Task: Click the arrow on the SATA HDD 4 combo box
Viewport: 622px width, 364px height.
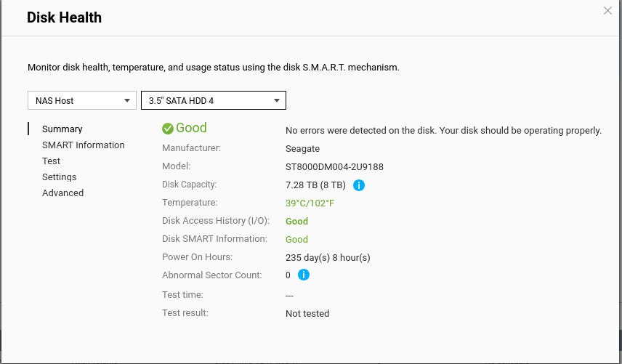Action: point(277,101)
